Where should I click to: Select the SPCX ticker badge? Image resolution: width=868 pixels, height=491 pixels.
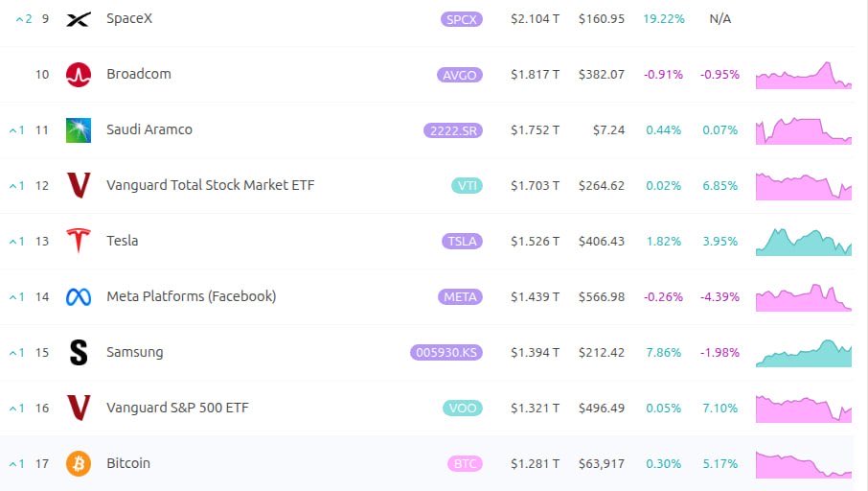(x=462, y=19)
